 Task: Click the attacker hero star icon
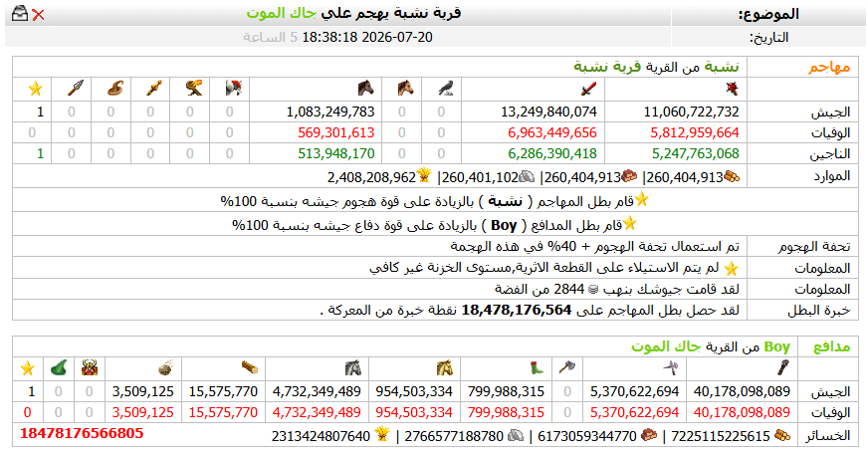[36, 89]
